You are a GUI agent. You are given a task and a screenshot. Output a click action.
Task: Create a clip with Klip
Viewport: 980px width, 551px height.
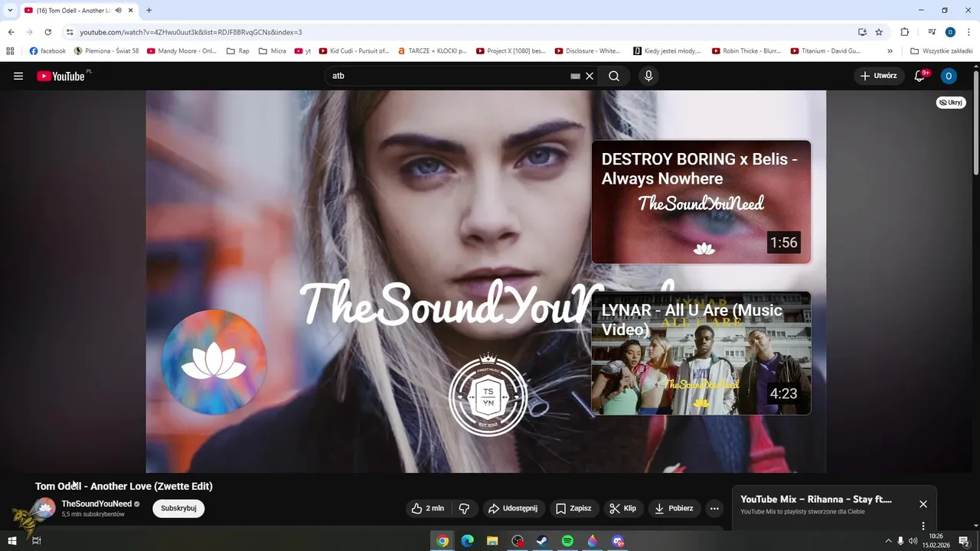pos(623,508)
